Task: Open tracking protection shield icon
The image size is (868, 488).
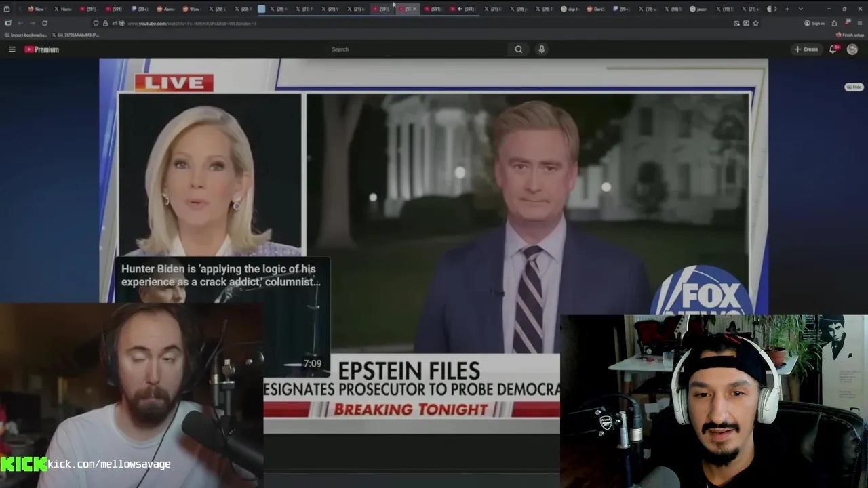Action: tap(95, 23)
